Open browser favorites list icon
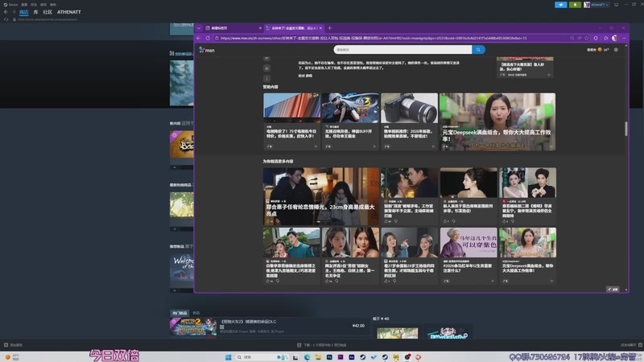 coord(605,38)
